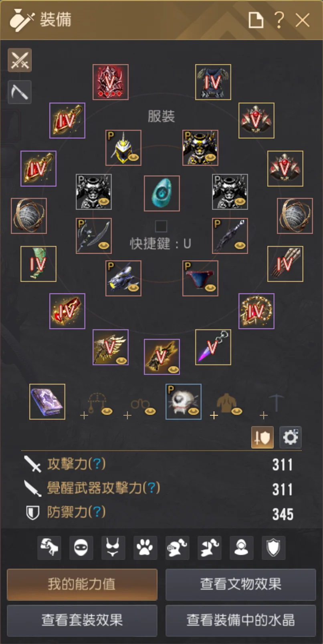Viewport: 323px width, 644px height.
Task: Switch to the life gear sickle tab
Action: pos(20,92)
